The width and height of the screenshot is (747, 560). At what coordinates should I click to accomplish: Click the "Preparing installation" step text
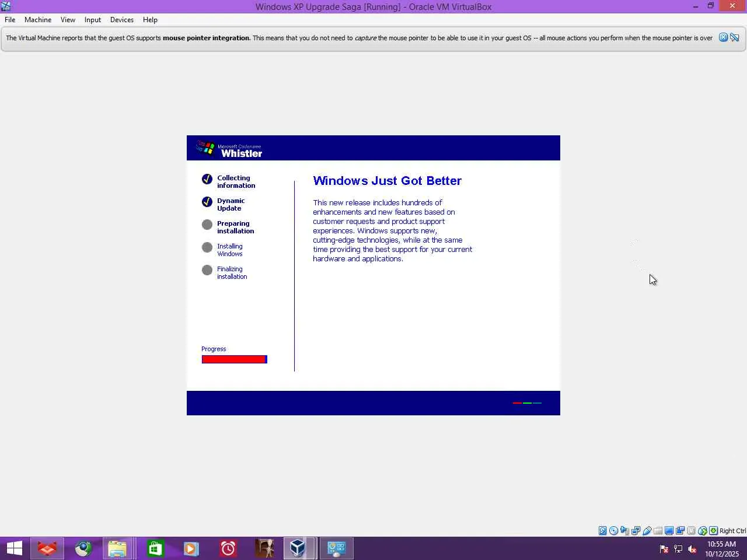click(x=235, y=227)
